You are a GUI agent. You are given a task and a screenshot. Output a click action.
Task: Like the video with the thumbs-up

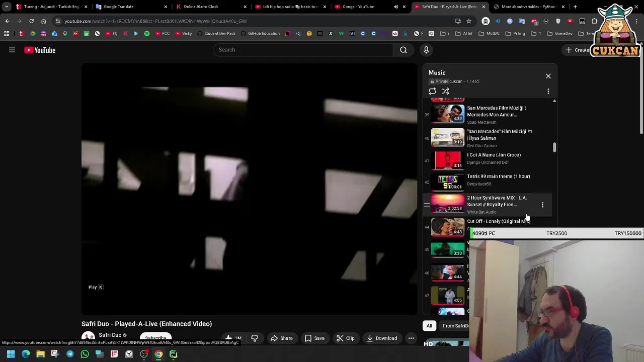coord(233,338)
